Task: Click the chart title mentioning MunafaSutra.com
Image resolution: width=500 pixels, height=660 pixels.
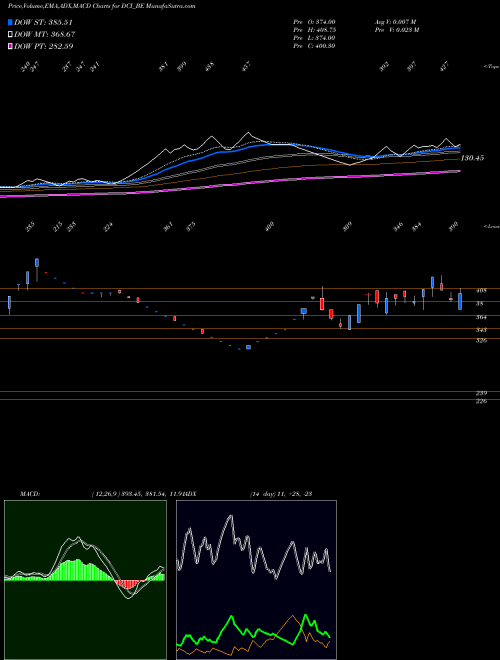Action: [x=101, y=7]
